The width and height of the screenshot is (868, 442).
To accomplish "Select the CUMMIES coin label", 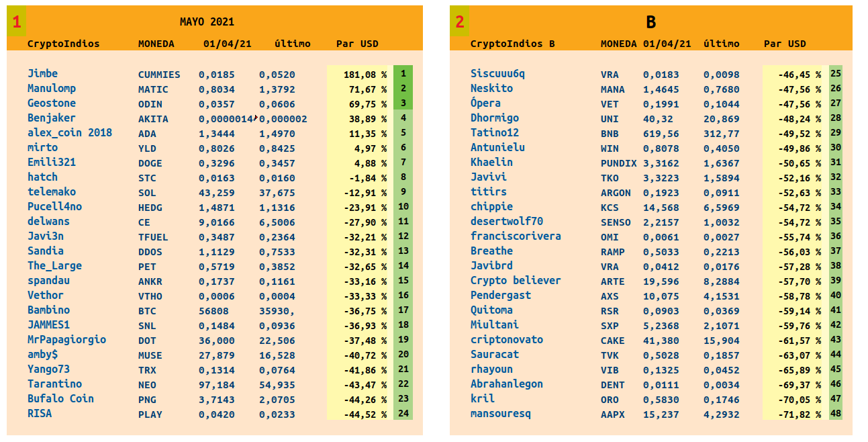I will pyautogui.click(x=159, y=75).
